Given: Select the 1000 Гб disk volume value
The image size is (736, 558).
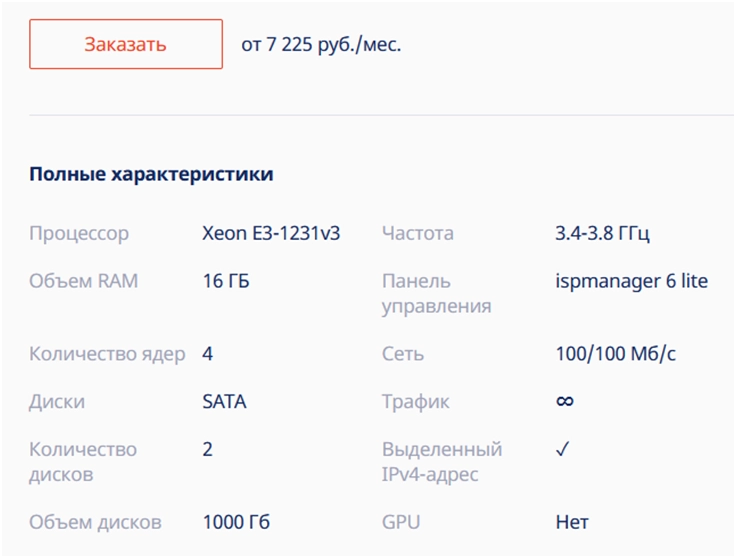Looking at the screenshot, I should [236, 521].
